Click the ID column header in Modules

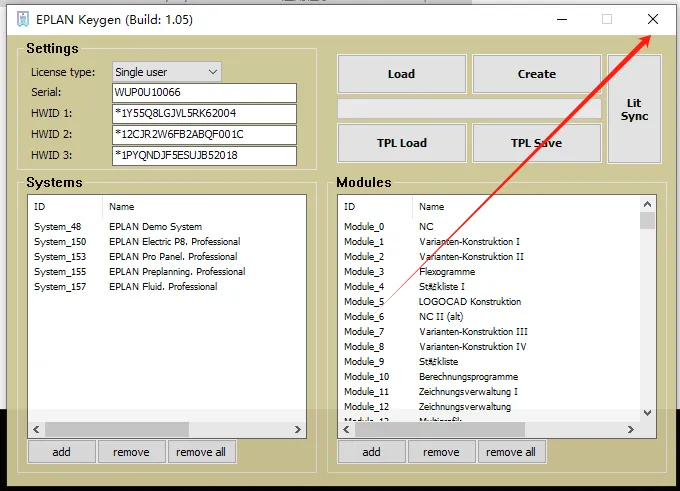tap(375, 207)
